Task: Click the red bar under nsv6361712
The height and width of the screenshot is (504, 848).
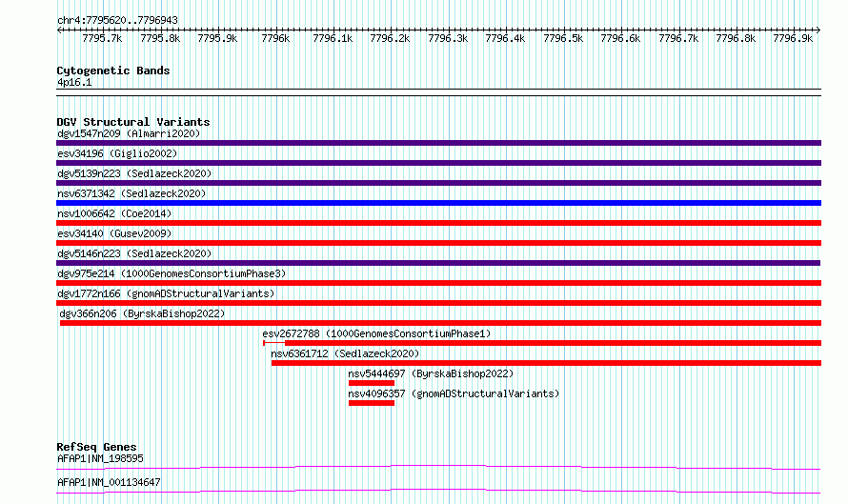Action: (546, 363)
